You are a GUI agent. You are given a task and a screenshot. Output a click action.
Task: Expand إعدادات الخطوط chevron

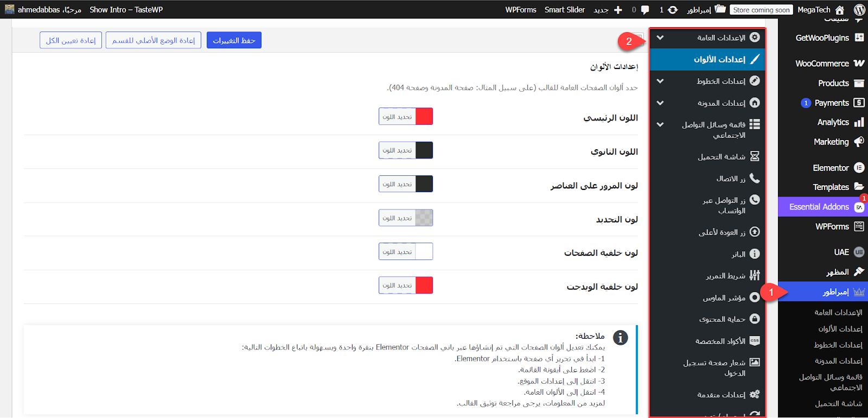coord(660,81)
